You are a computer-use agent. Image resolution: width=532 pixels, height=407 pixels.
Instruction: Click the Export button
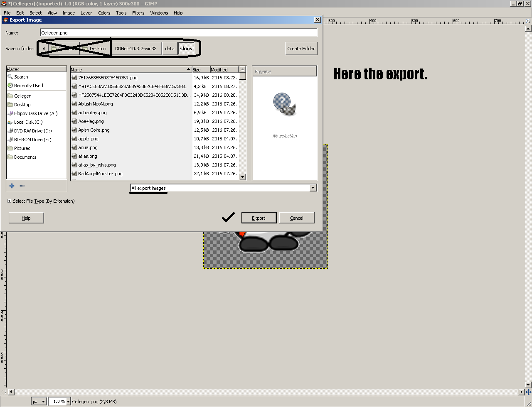(259, 218)
